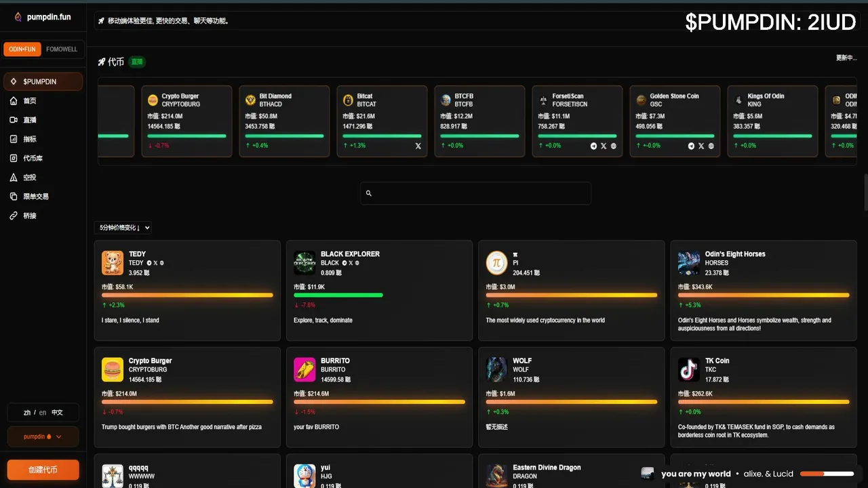
Task: Click the 更新中... status text
Action: (x=846, y=58)
